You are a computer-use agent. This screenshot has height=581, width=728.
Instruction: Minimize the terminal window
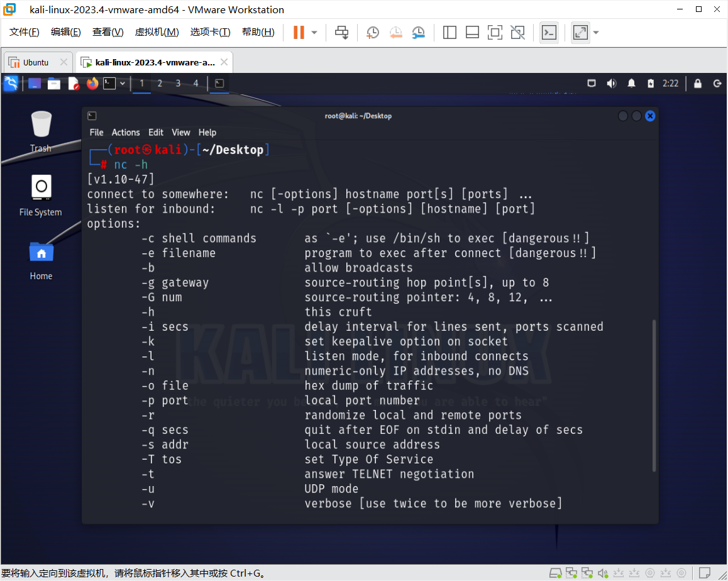[623, 116]
